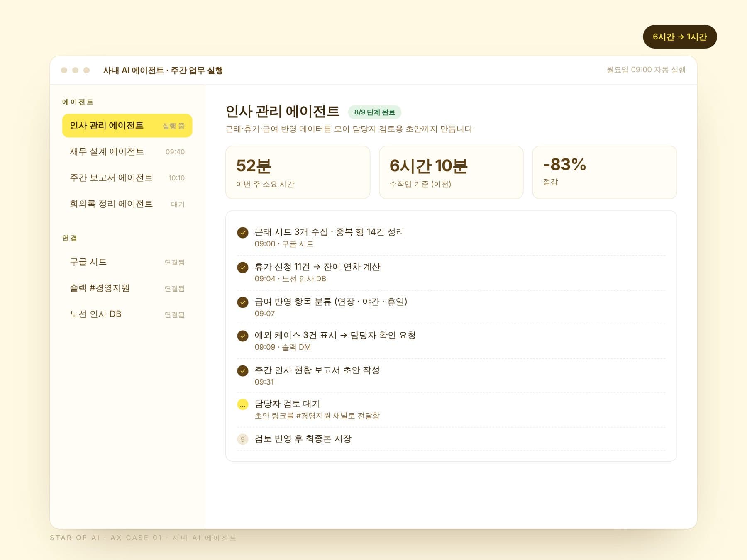Click the step 9 number badge

tap(243, 439)
